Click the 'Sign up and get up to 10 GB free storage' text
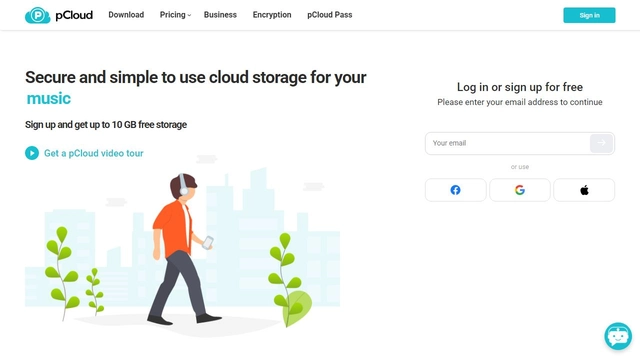The height and width of the screenshot is (360, 640). pos(106,124)
